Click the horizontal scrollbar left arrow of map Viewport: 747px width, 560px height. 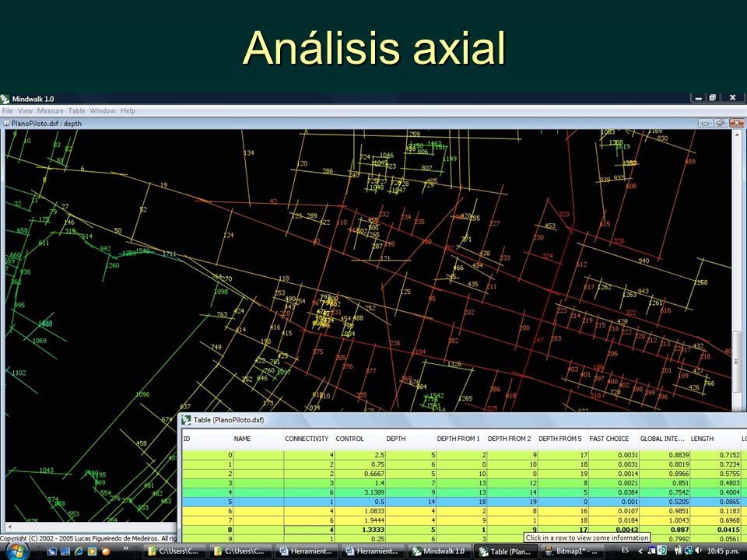(x=9, y=527)
